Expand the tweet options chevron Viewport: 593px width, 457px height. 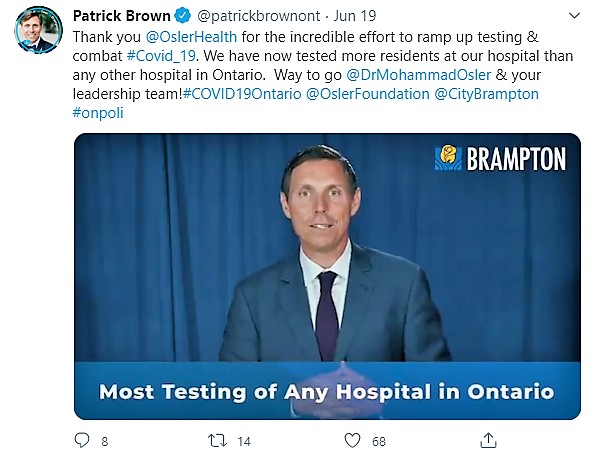click(x=574, y=16)
